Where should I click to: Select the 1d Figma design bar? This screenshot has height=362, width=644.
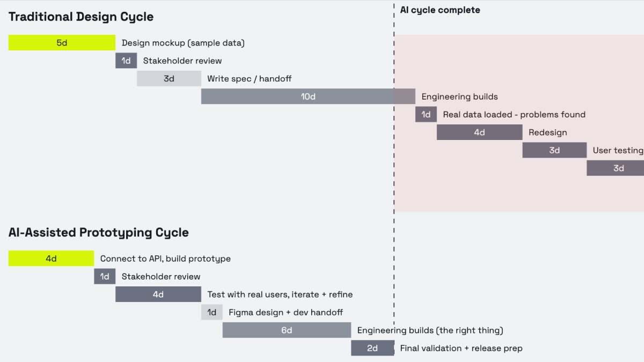tap(212, 312)
